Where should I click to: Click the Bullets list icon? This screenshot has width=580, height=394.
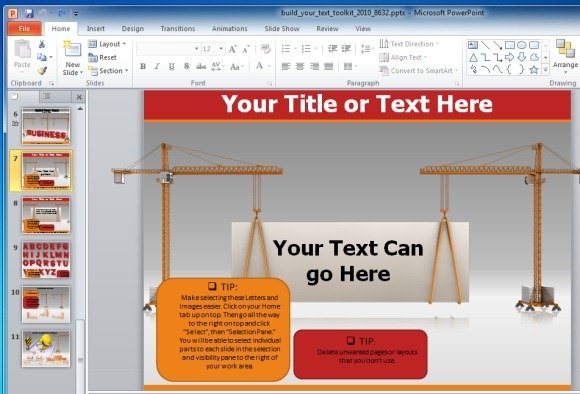pos(286,48)
